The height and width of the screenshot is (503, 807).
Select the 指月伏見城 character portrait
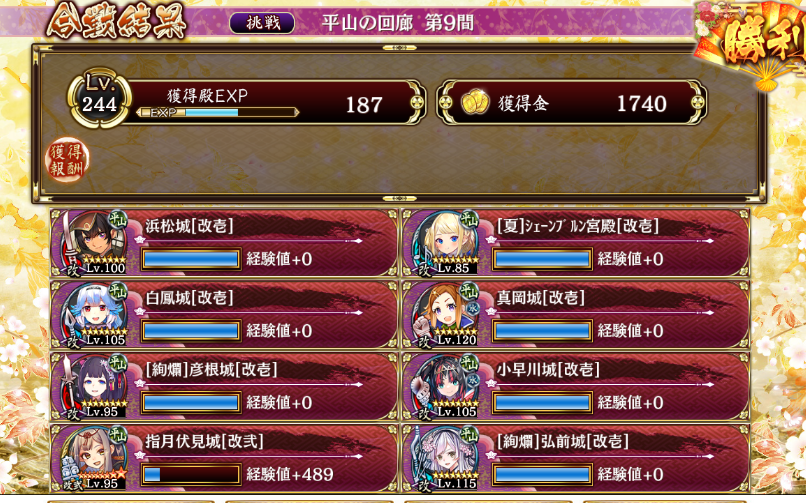click(x=95, y=458)
